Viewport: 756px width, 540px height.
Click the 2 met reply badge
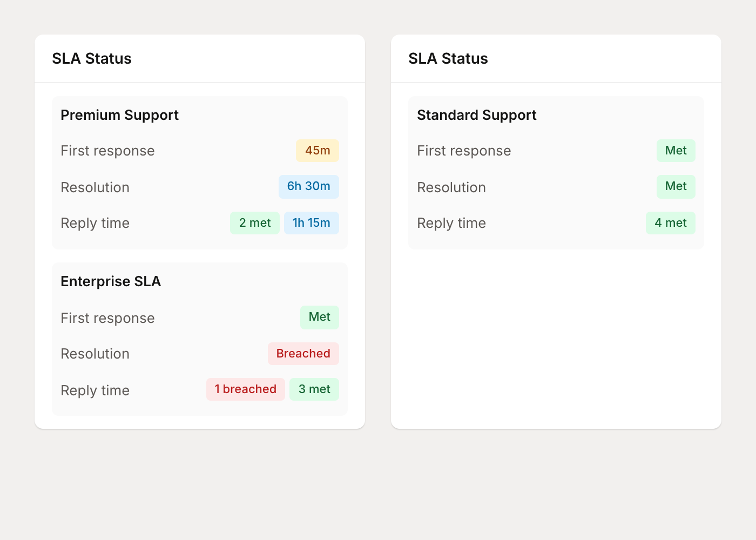[x=254, y=222]
